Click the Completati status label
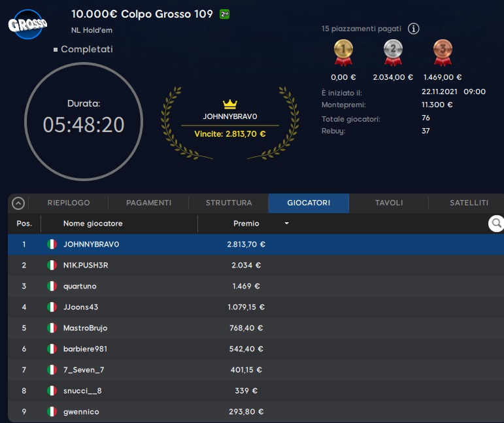The image size is (504, 423). [x=87, y=49]
